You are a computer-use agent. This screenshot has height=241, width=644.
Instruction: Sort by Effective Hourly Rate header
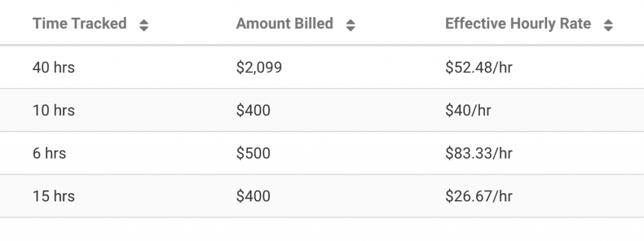[518, 24]
